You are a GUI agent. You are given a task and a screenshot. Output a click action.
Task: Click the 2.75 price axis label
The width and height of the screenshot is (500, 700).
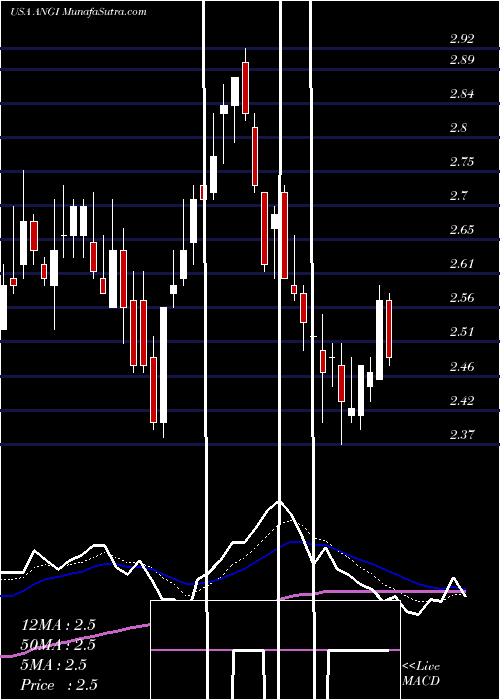point(462,162)
